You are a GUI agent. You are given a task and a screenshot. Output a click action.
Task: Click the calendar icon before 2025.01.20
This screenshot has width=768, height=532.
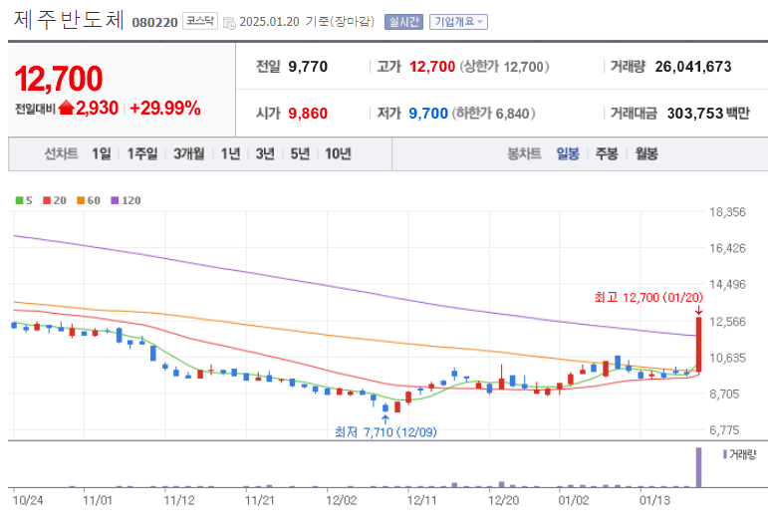pos(229,23)
